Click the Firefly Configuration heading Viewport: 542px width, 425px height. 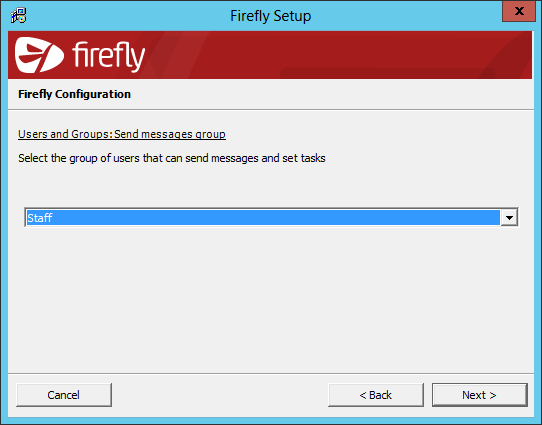74,94
